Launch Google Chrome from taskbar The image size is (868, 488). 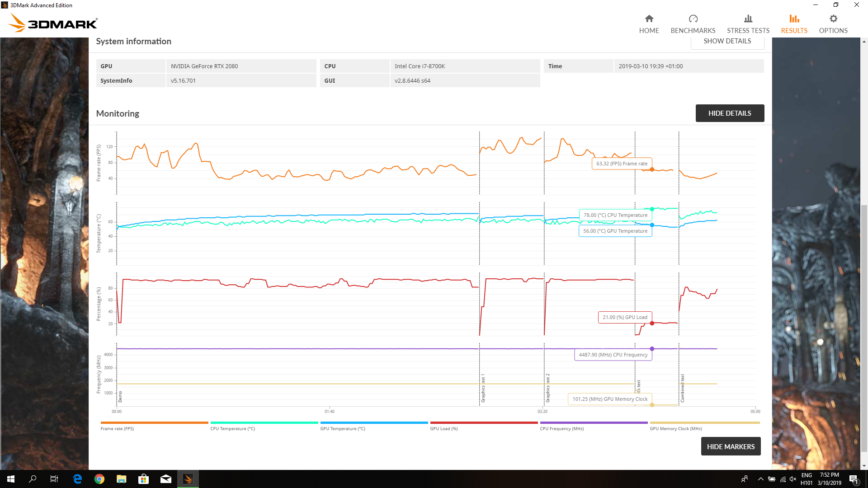[99, 479]
